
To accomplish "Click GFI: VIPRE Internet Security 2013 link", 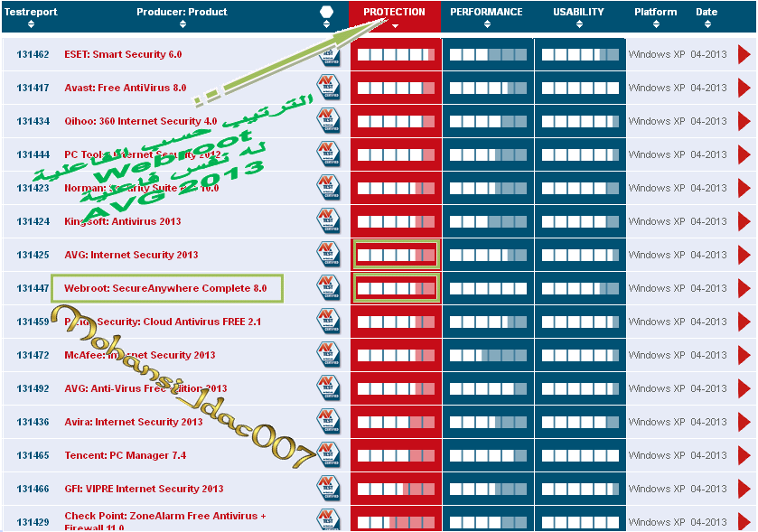I will (x=144, y=489).
